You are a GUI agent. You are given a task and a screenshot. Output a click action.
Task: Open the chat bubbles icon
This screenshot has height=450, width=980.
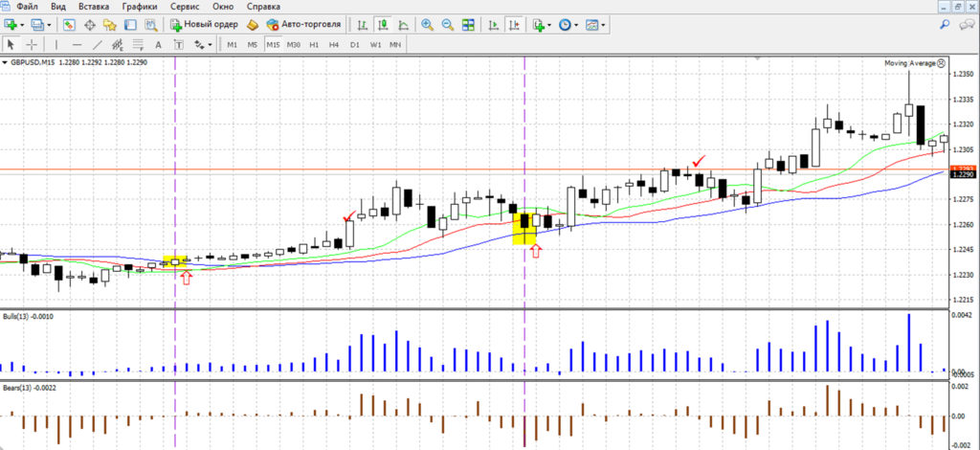pos(968,24)
